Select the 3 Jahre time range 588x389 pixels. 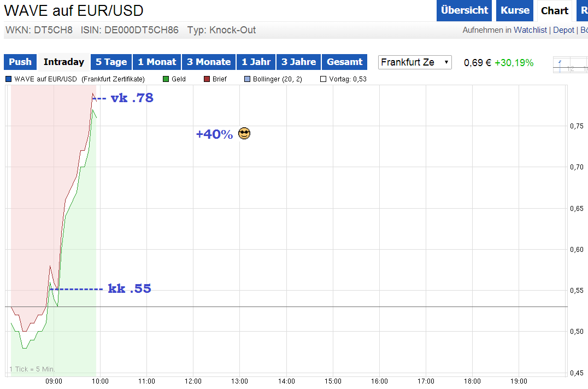(298, 62)
